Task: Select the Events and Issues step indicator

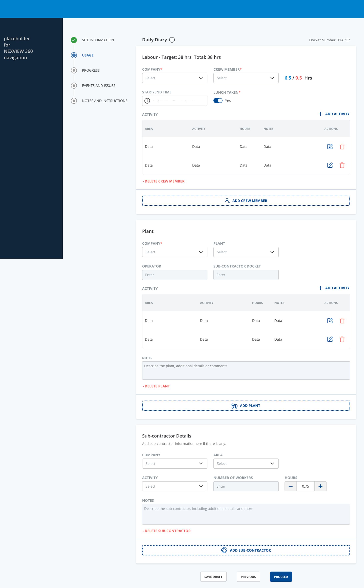Action: (74, 86)
